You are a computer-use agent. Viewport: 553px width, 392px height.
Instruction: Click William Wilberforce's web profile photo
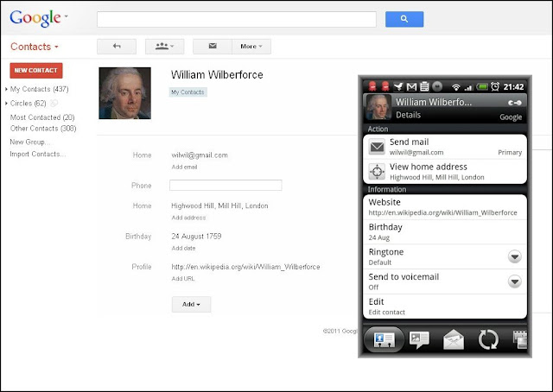click(x=124, y=93)
